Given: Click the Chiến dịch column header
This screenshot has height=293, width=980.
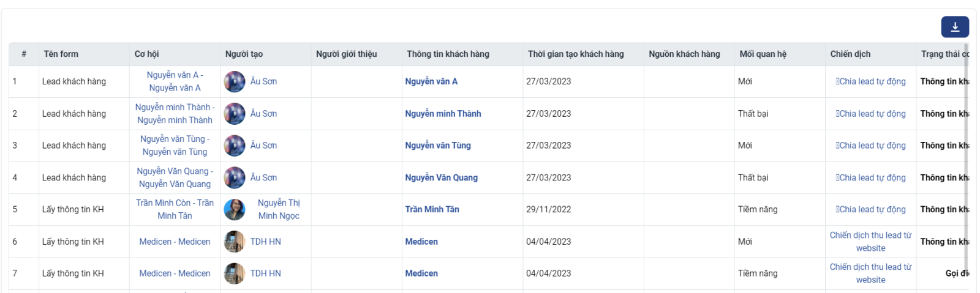Looking at the screenshot, I should tap(850, 54).
